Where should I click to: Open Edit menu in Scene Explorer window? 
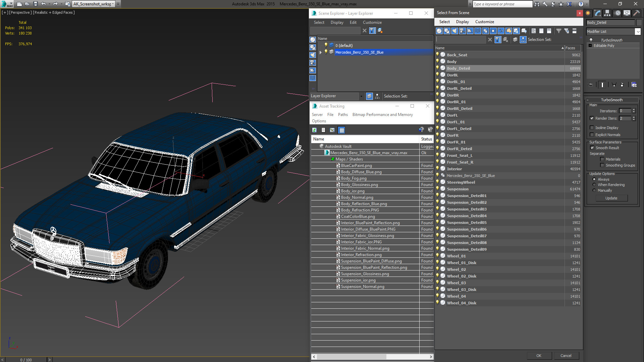pyautogui.click(x=353, y=22)
